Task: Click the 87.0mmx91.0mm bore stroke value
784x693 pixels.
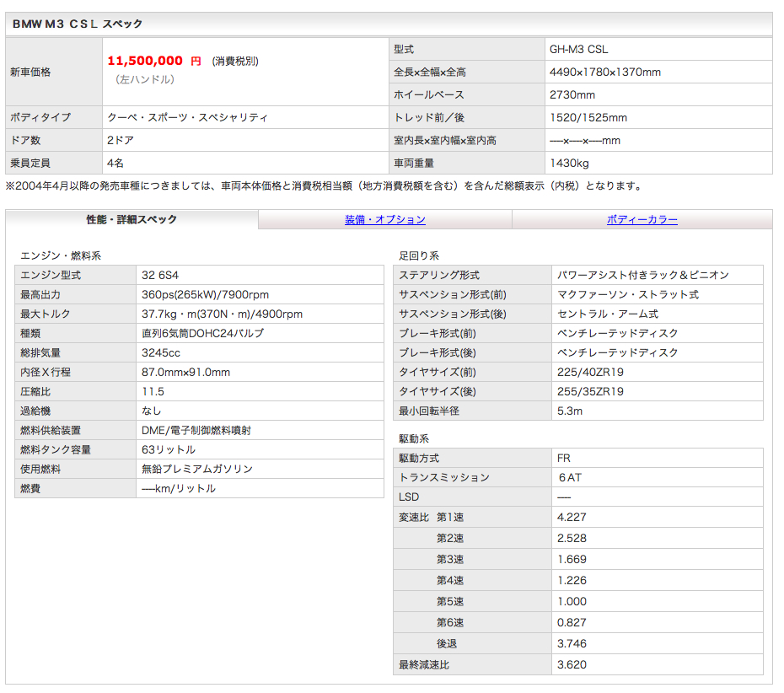Action: pos(185,372)
